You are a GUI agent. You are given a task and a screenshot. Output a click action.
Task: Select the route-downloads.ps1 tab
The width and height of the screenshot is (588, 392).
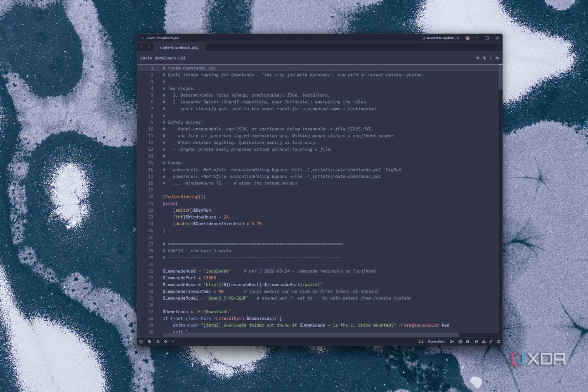[x=179, y=47]
